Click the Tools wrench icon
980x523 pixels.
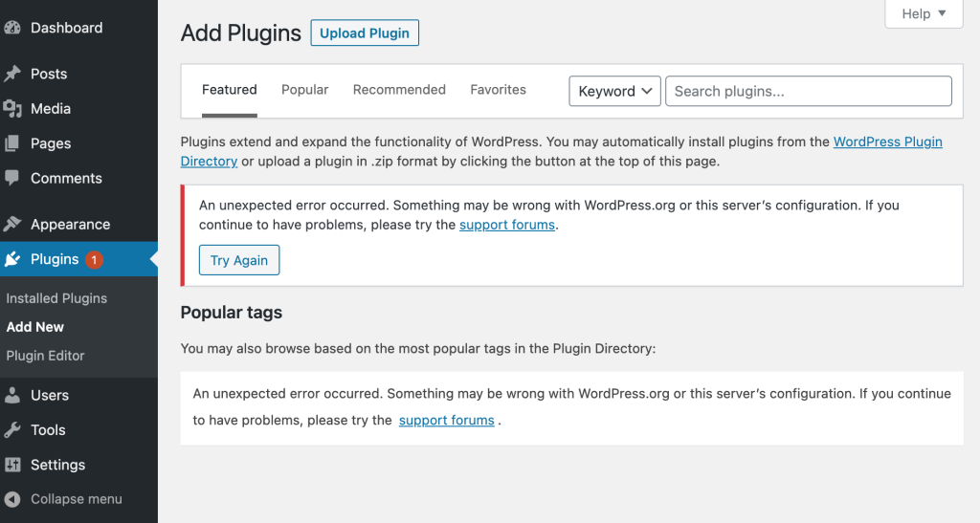point(12,430)
